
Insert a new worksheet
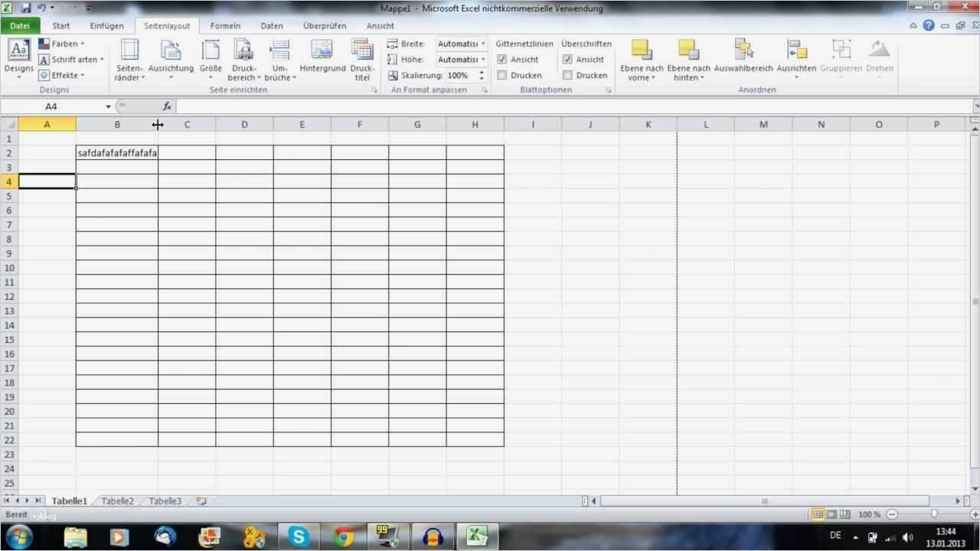tap(201, 500)
